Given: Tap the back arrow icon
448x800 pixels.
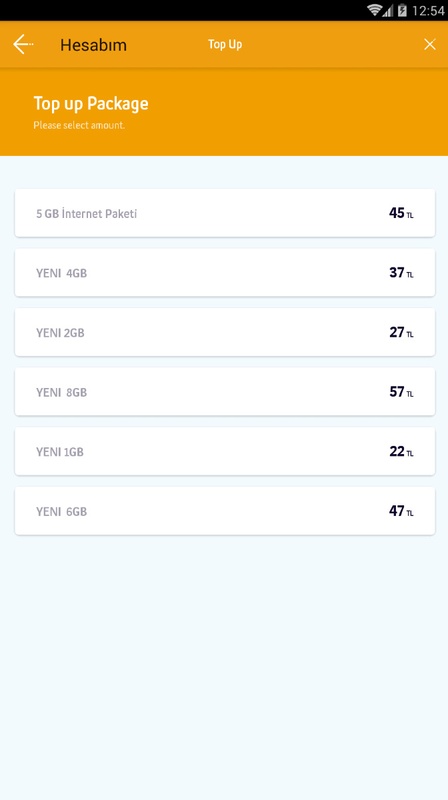Looking at the screenshot, I should (23, 44).
